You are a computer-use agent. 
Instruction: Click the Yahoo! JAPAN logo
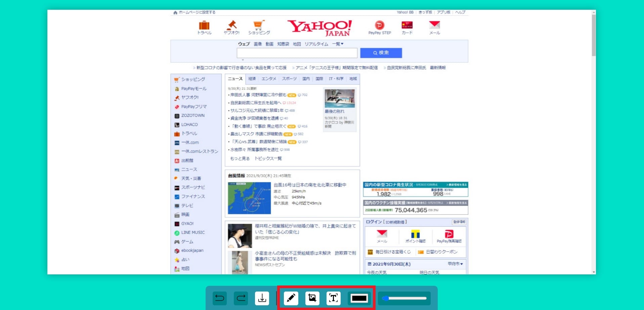pyautogui.click(x=319, y=28)
